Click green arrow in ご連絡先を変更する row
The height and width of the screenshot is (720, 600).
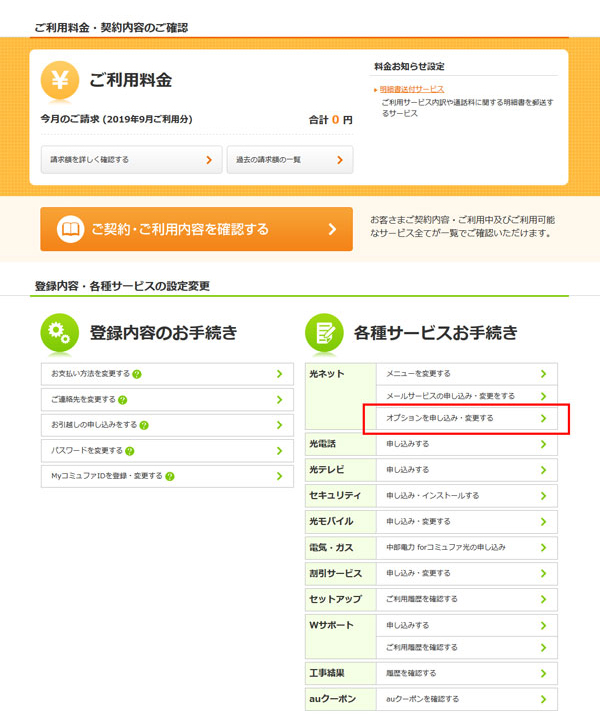click(279, 400)
